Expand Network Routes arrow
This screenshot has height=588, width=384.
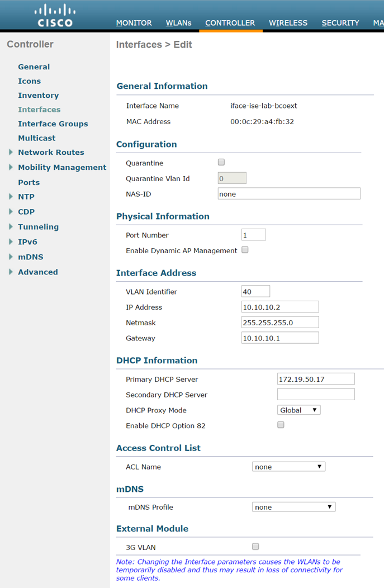pos(11,152)
